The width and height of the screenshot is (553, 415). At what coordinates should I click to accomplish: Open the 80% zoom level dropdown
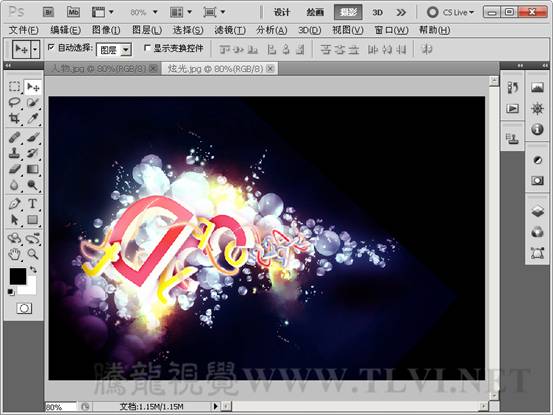click(144, 12)
